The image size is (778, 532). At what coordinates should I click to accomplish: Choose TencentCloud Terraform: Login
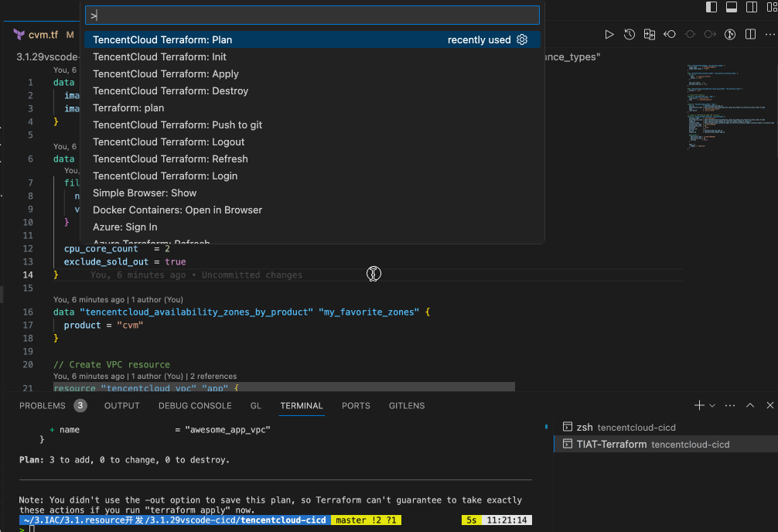click(312, 176)
